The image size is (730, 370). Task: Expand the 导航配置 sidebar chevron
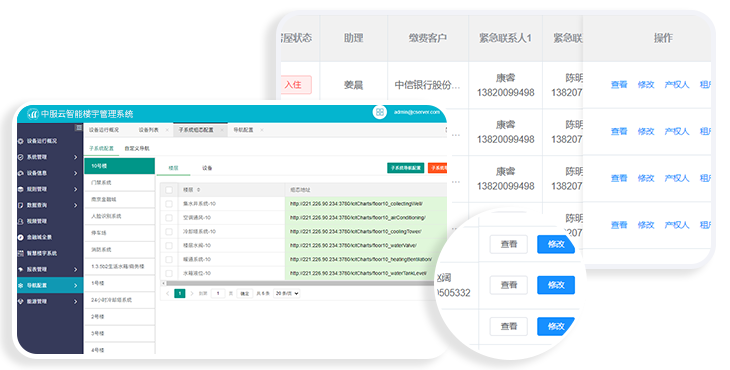(75, 285)
